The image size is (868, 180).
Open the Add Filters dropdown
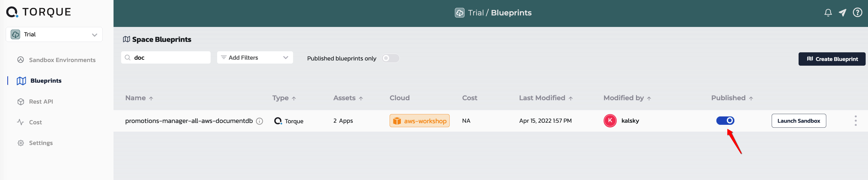(255, 57)
